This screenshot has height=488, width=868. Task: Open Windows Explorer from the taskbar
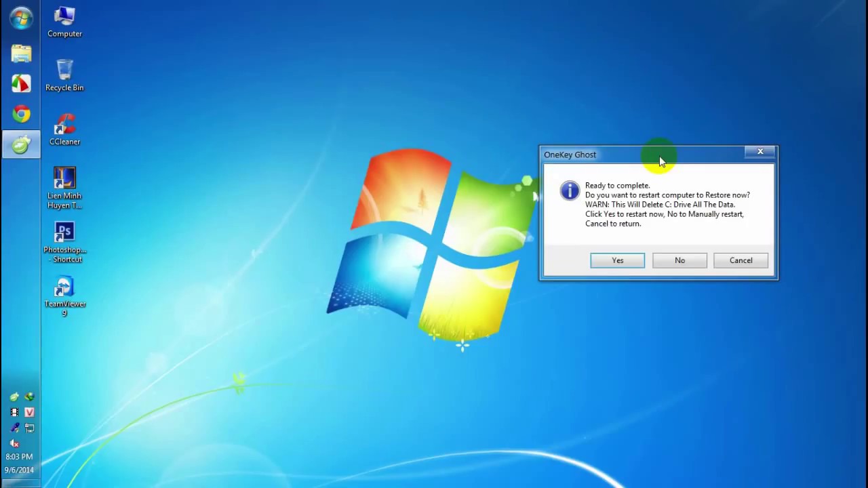(21, 54)
